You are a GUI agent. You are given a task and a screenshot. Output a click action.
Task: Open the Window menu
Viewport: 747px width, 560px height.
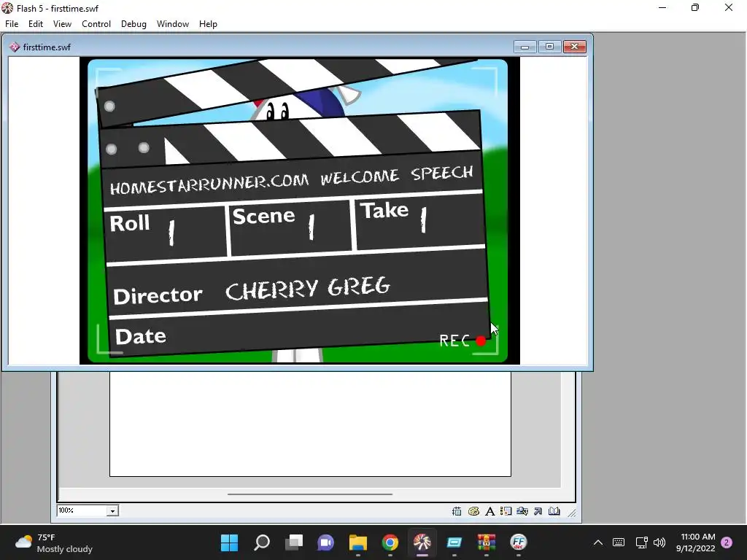click(173, 24)
